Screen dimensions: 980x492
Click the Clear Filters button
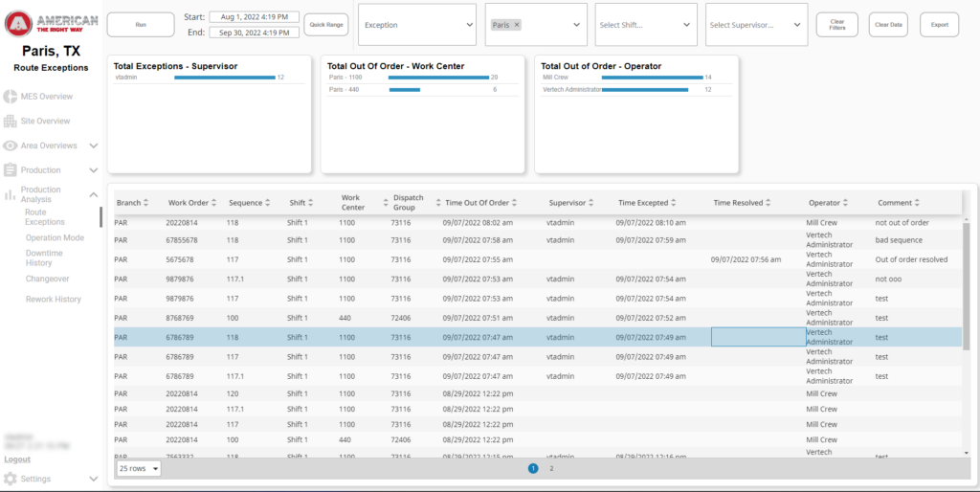[x=836, y=25]
